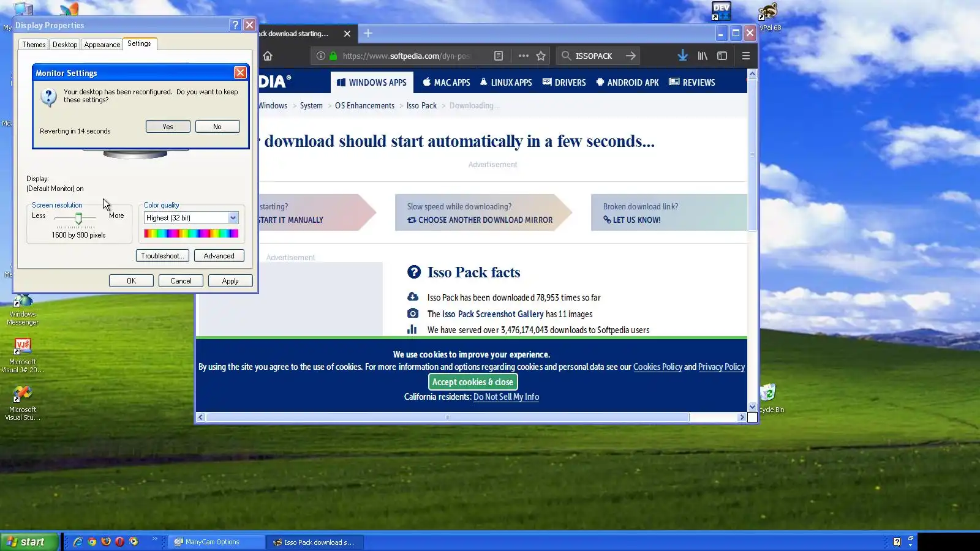This screenshot has width=980, height=551.
Task: Launch Firefox from the quick launch bar
Action: pyautogui.click(x=106, y=542)
